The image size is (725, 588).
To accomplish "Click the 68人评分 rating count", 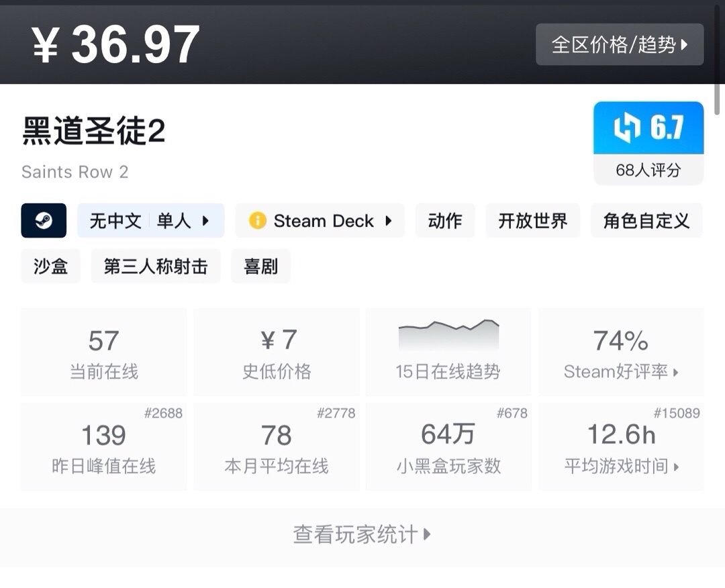I will pos(648,170).
